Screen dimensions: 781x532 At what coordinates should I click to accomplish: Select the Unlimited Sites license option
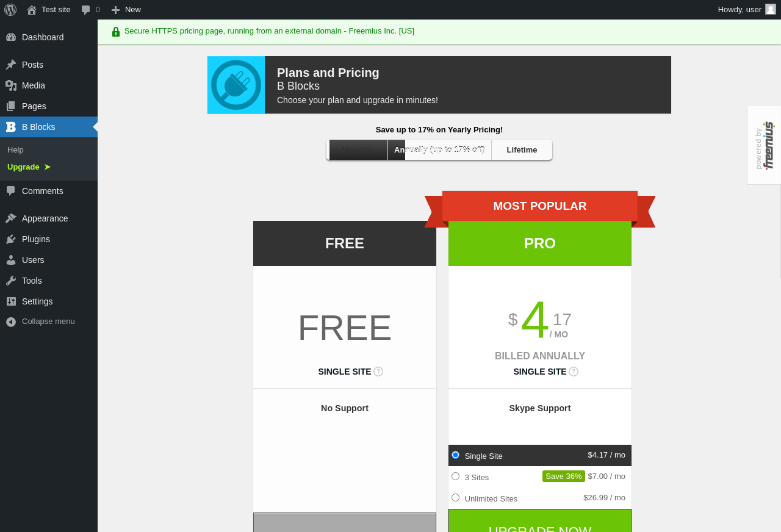(x=455, y=498)
